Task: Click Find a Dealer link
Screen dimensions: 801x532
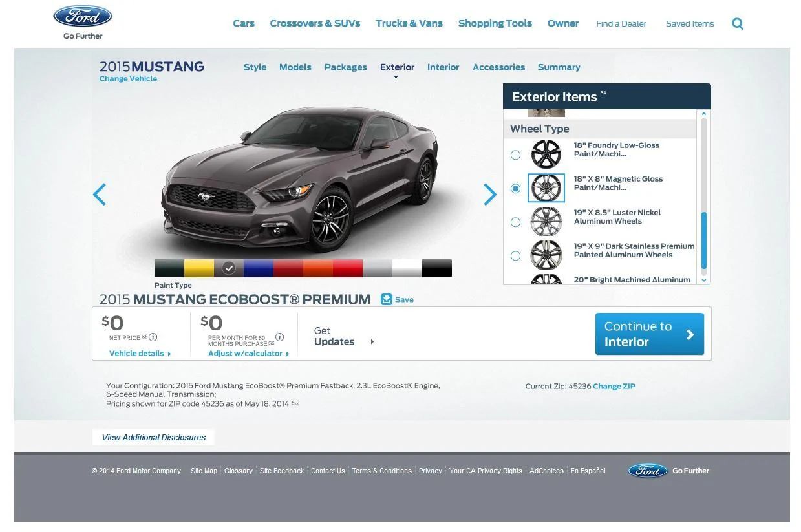Action: pyautogui.click(x=621, y=24)
